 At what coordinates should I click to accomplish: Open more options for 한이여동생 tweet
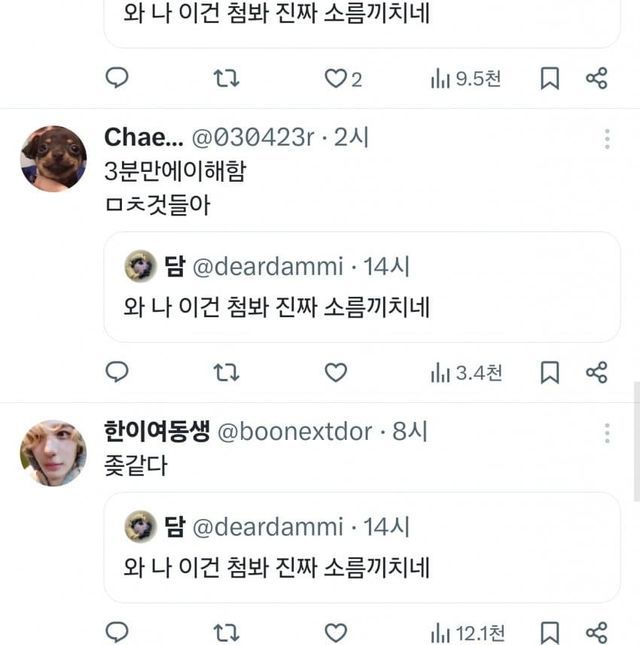click(606, 432)
